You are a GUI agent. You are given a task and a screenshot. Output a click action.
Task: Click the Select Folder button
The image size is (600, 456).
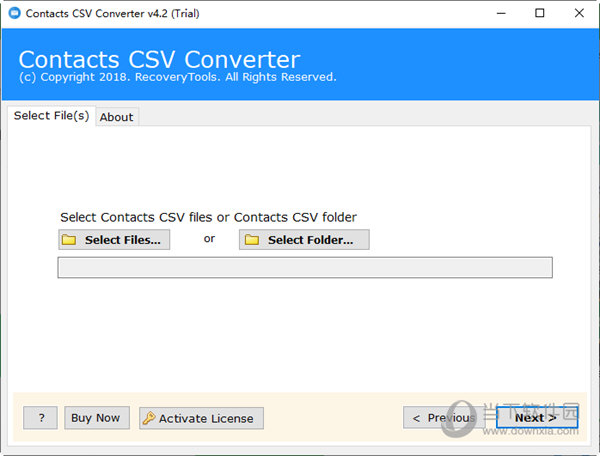304,240
